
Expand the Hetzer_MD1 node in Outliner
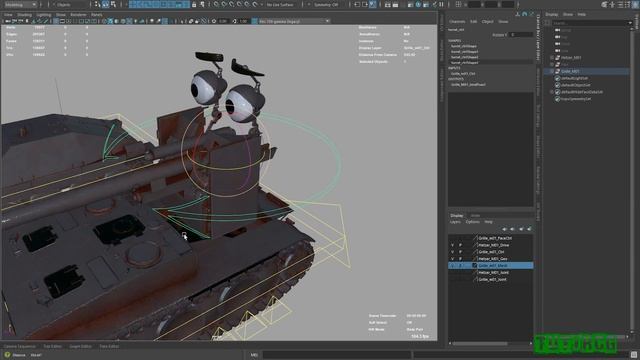click(x=552, y=58)
